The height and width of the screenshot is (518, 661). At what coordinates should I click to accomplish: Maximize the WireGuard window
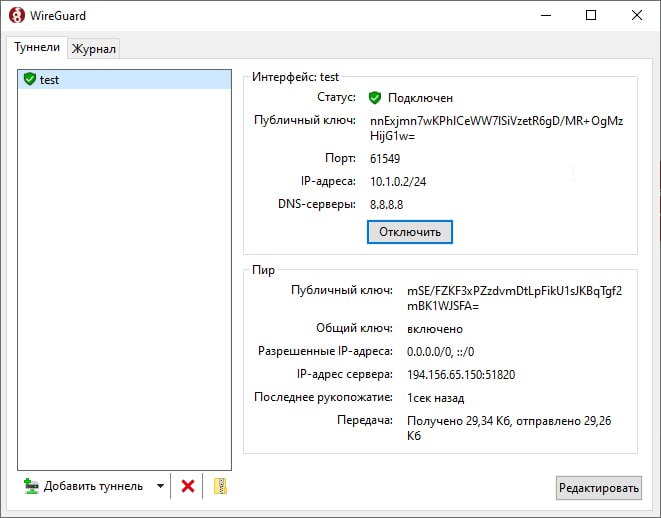pyautogui.click(x=591, y=16)
